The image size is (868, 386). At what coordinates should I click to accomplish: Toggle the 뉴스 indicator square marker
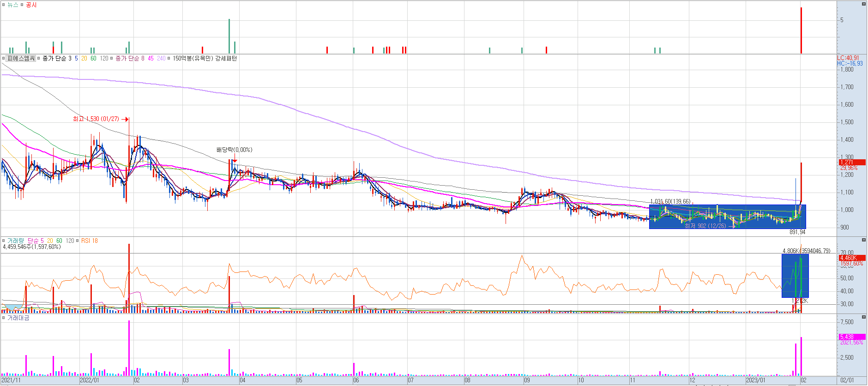pos(4,5)
